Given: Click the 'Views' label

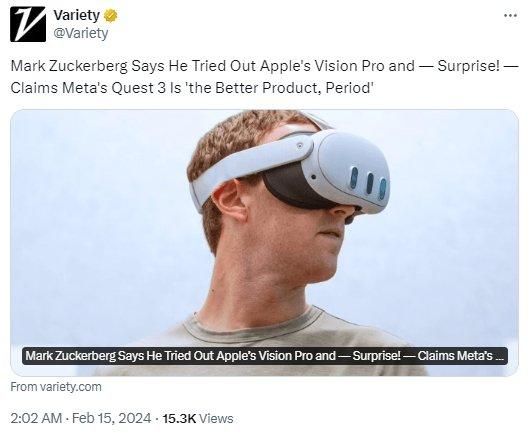Looking at the screenshot, I should (216, 418).
